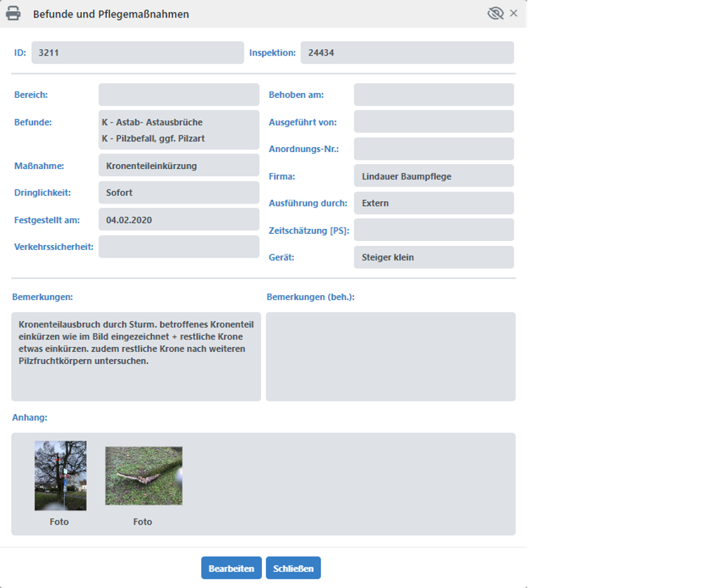Click the Bemerkungen text area on the left

click(x=136, y=356)
